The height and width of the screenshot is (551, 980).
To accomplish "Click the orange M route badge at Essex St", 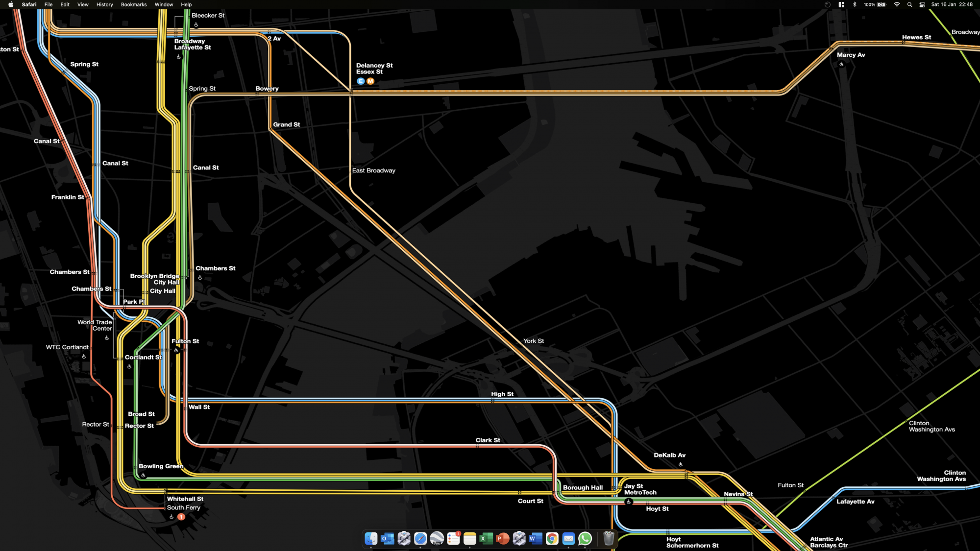I will 370,81.
